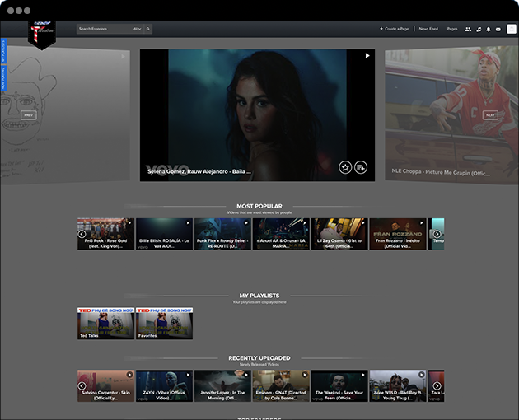Screen dimensions: 519x420
Task: Click the NLE Choppa Picture Me Grapin title
Action: (x=441, y=172)
